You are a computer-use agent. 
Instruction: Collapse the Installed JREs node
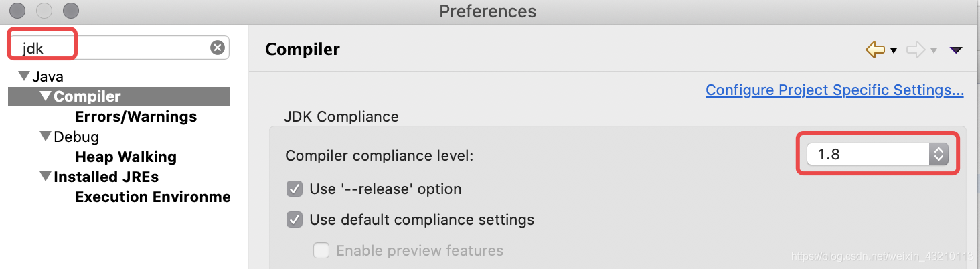(x=46, y=177)
